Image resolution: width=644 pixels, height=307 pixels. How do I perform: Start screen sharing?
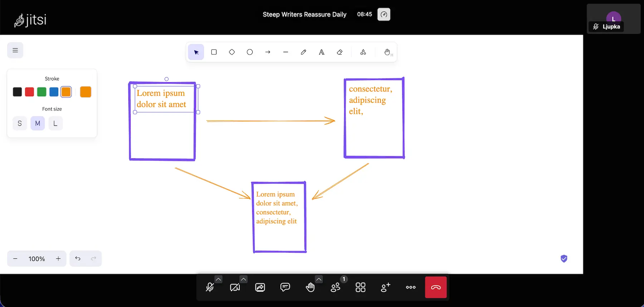[x=260, y=287]
